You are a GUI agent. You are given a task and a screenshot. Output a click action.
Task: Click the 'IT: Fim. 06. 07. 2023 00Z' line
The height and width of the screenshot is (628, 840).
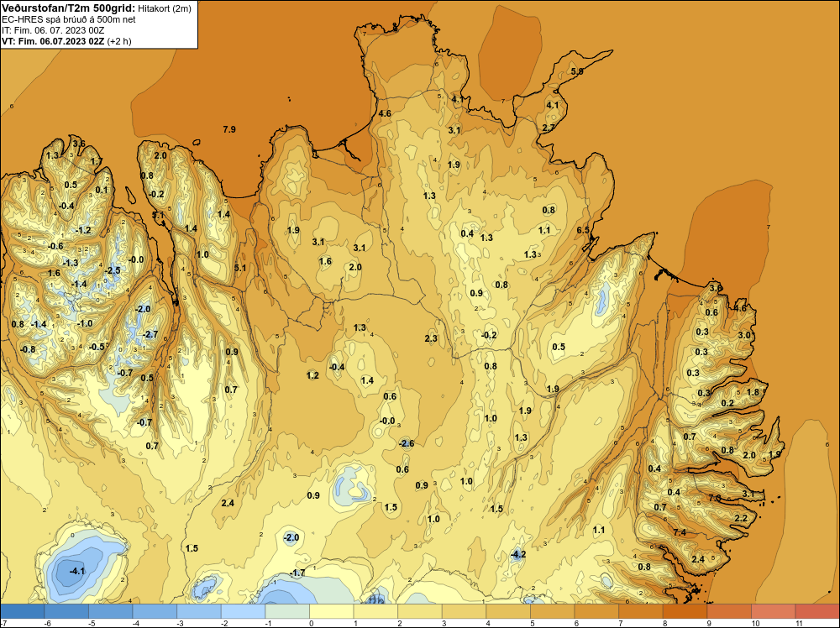(x=52, y=30)
